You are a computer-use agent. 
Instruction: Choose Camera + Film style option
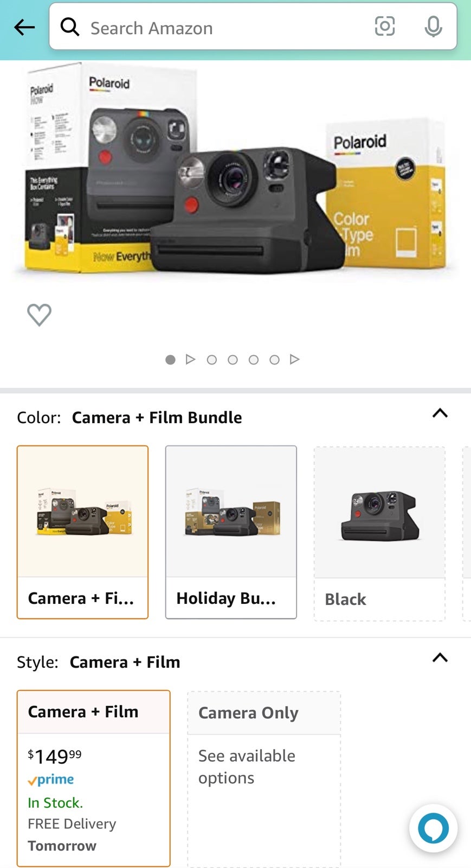click(94, 778)
